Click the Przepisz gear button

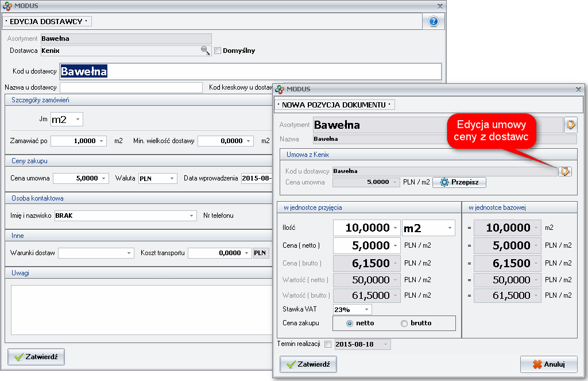(459, 182)
